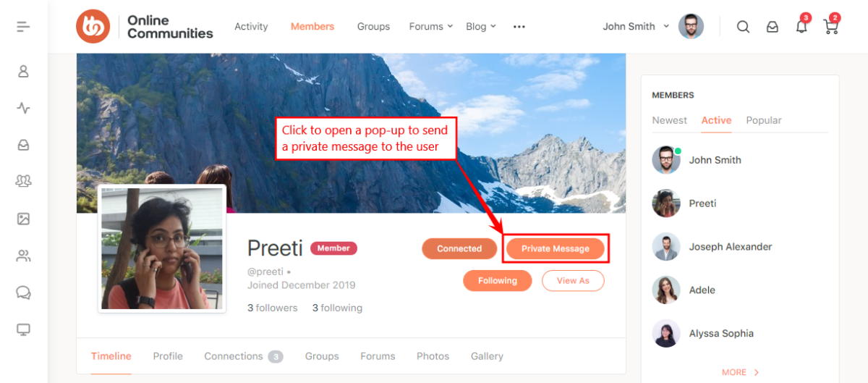Viewport: 868px width, 383px height.
Task: Open the search magnifier icon
Action: click(743, 27)
